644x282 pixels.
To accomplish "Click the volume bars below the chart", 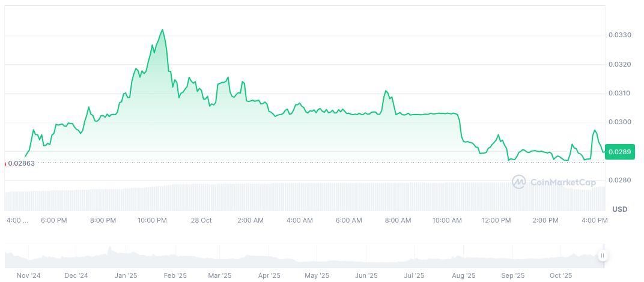I will click(x=300, y=198).
